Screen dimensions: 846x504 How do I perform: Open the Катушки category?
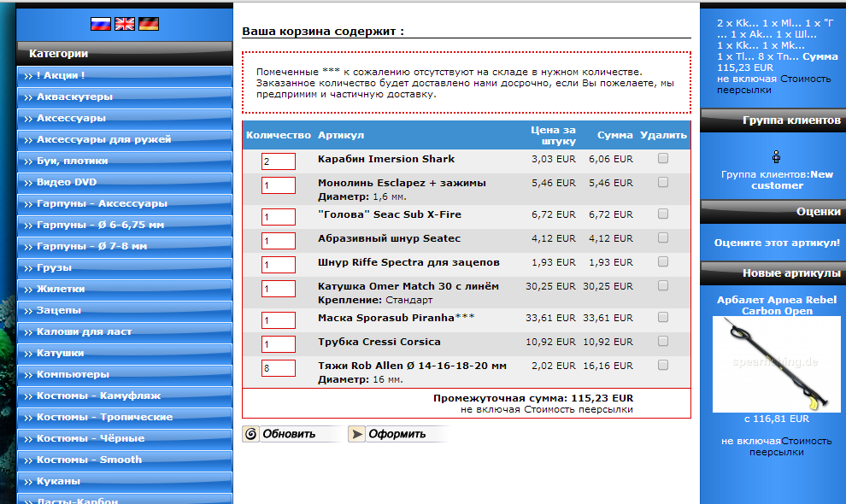coord(60,353)
